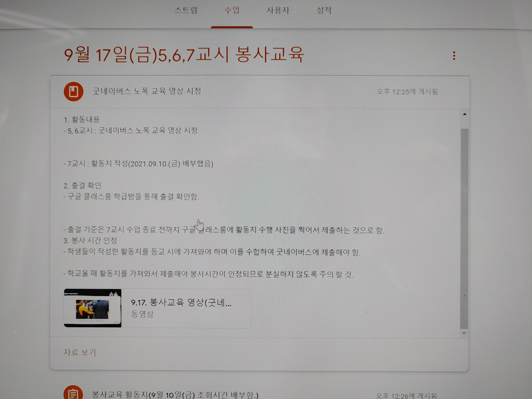Click the line starting 학교올 때 활동지를 가져와서
The height and width of the screenshot is (399, 532).
pyautogui.click(x=208, y=274)
